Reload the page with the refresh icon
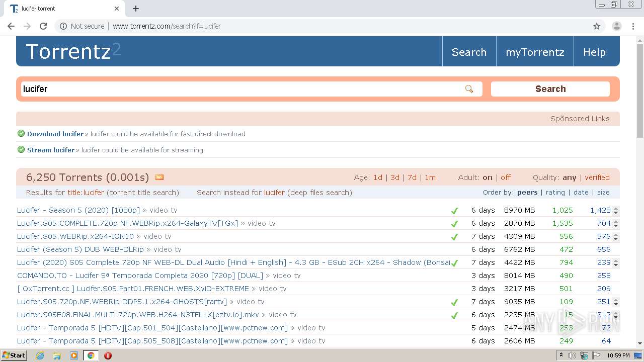Viewport: 644px width, 362px height. 43,26
